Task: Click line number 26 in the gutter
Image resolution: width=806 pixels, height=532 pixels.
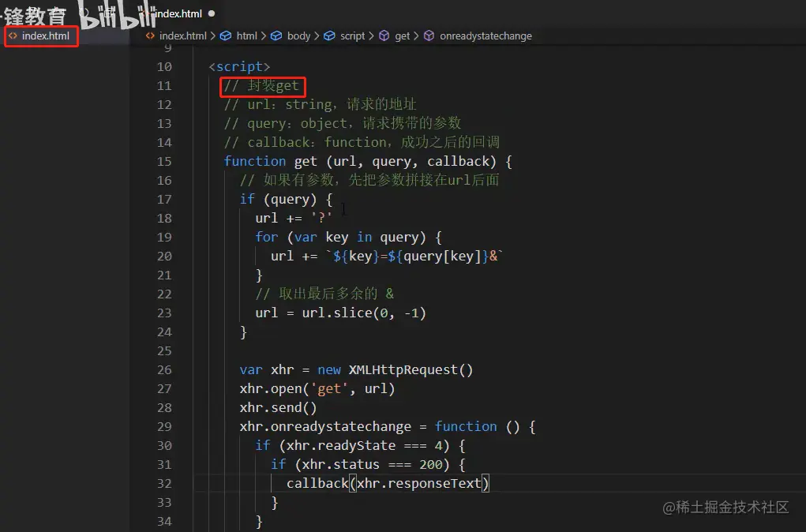Action: coord(164,370)
